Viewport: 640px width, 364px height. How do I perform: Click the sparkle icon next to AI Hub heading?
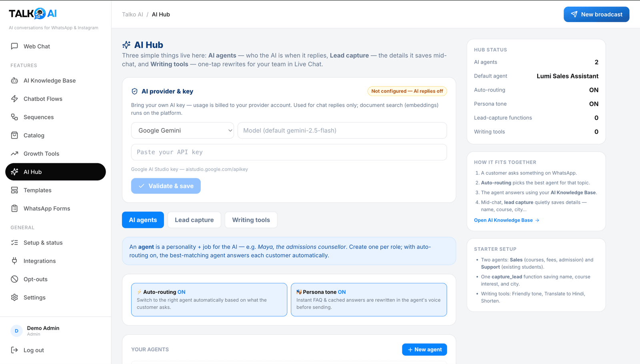coord(126,45)
